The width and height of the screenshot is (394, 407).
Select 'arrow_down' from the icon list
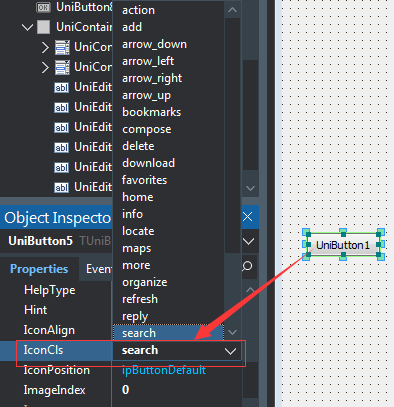154,44
